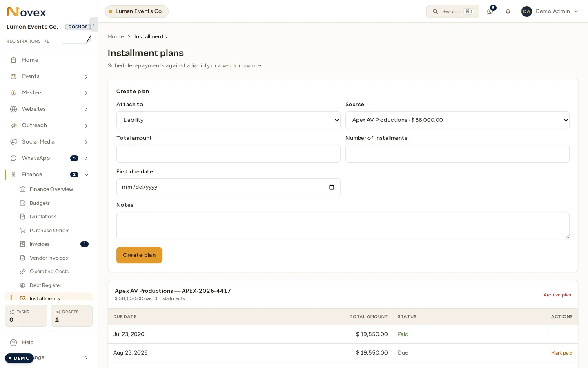588x368 pixels.
Task: Click the Debt Register scales icon
Action: click(x=23, y=285)
